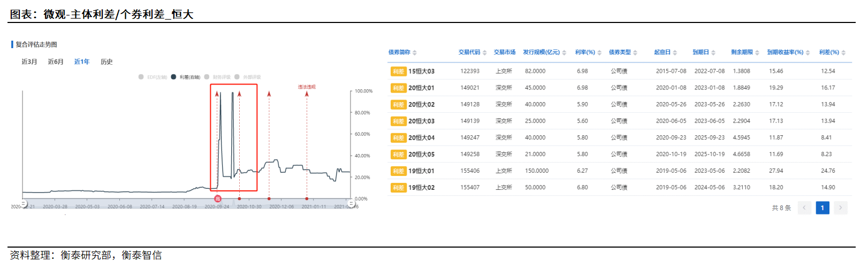Toggle the 财务评级 legend series
868x269 pixels.
tap(217, 77)
